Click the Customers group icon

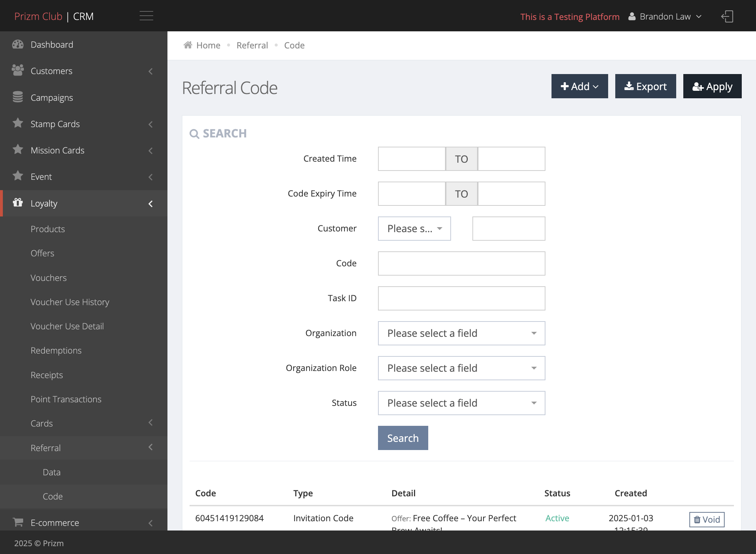(18, 70)
